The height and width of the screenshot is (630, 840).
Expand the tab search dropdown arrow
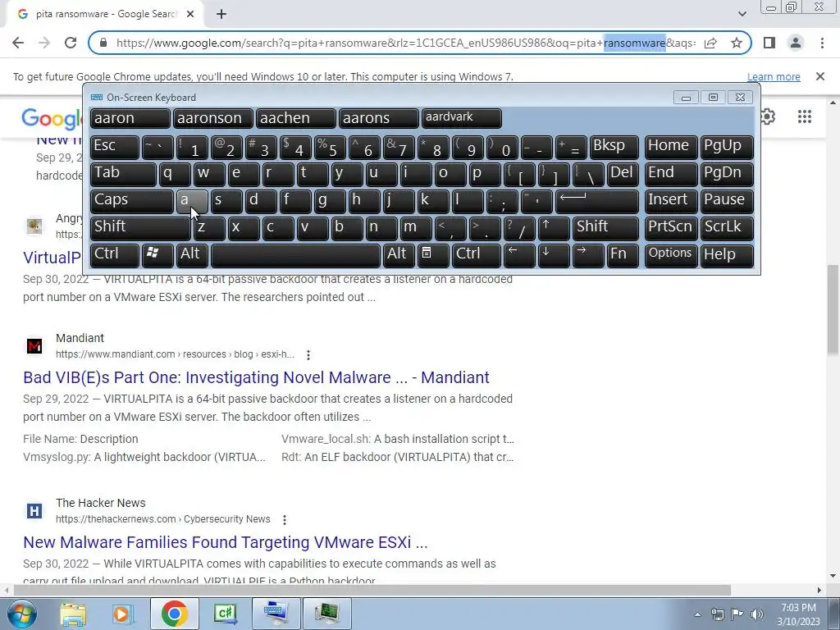point(742,14)
